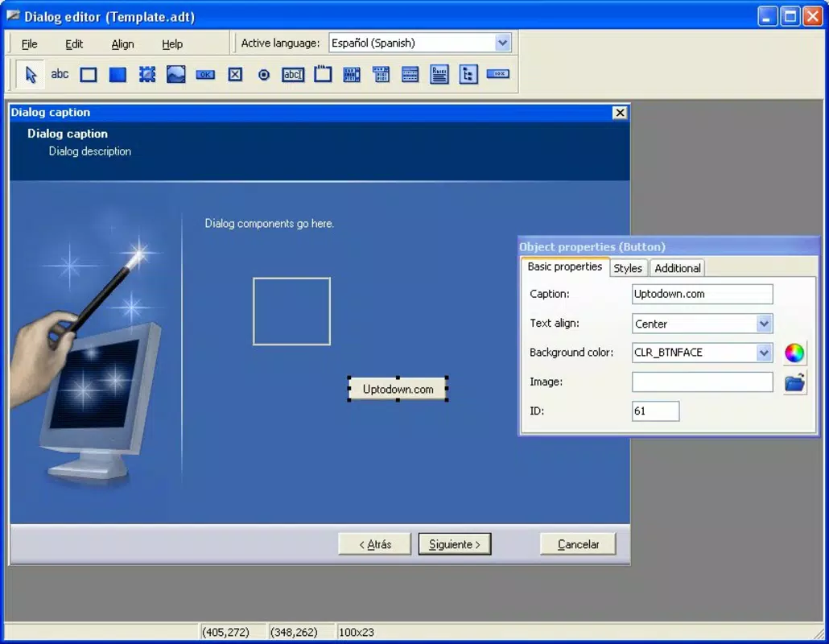
Task: Click the Atrás back button
Action: pos(375,545)
